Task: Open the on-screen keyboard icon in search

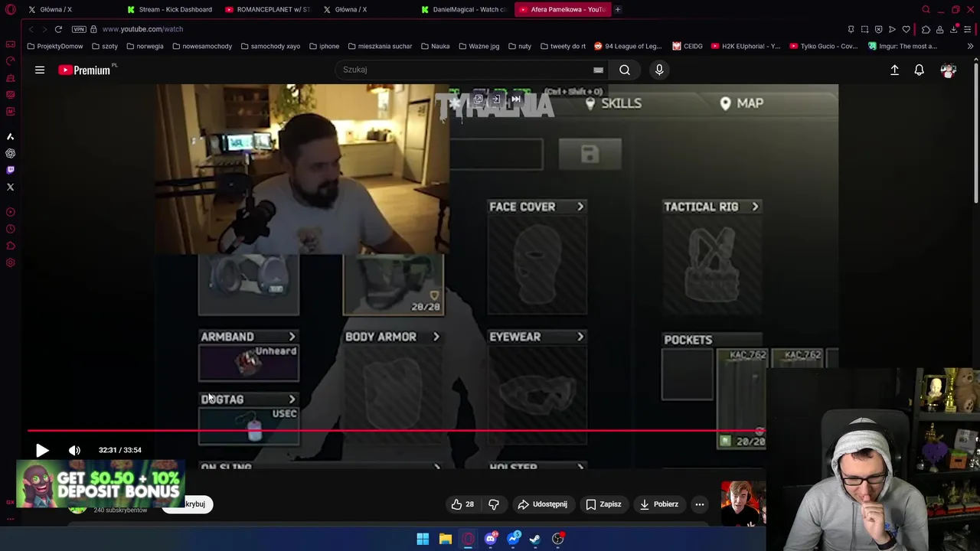Action: click(x=598, y=70)
